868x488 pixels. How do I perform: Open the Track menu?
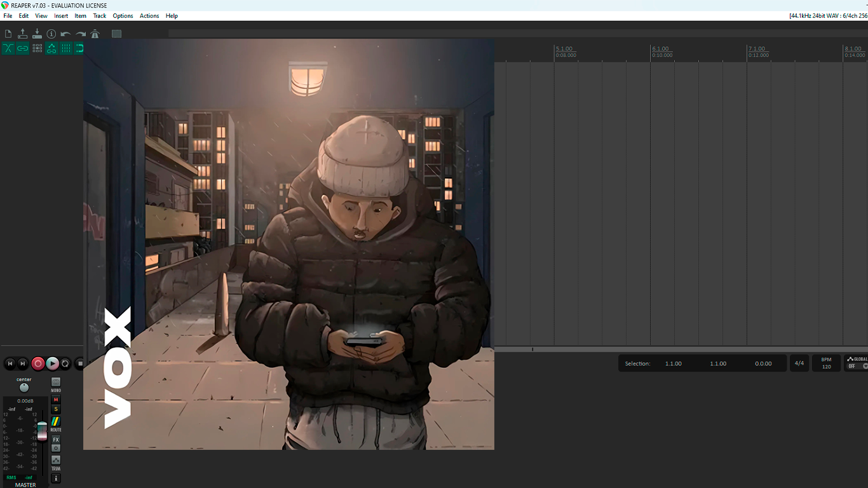coord(100,16)
